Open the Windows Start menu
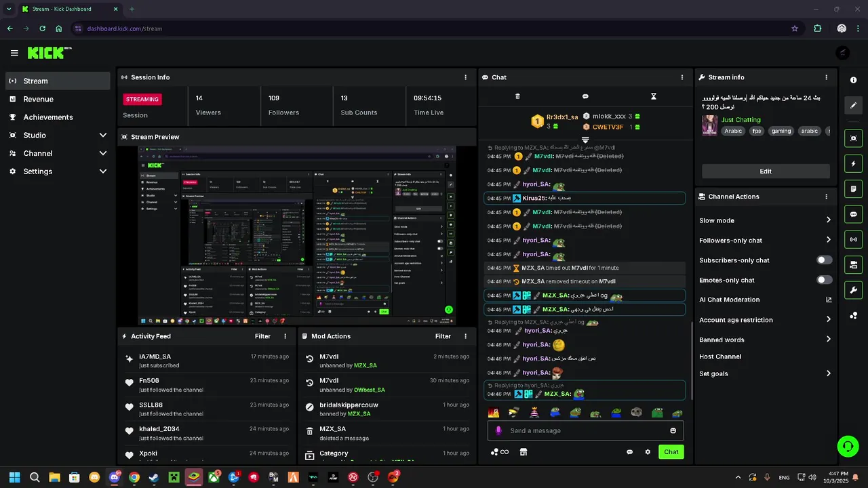The image size is (868, 488). (x=14, y=477)
